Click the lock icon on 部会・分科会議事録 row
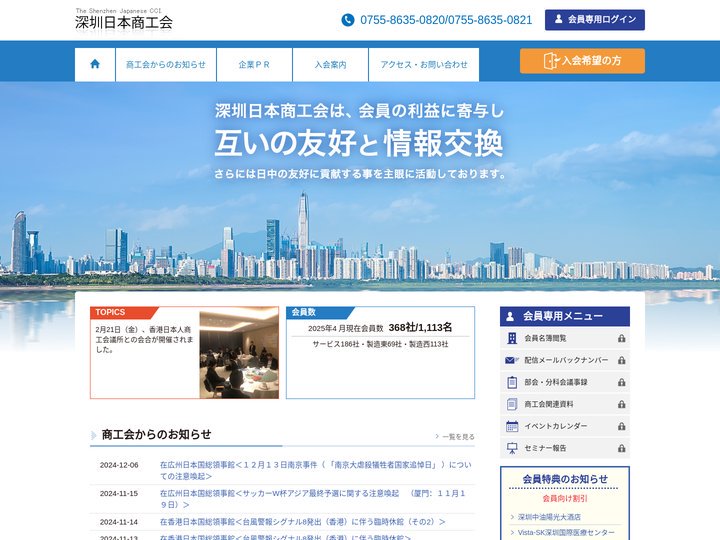Screen dimensions: 720x540 622,382
